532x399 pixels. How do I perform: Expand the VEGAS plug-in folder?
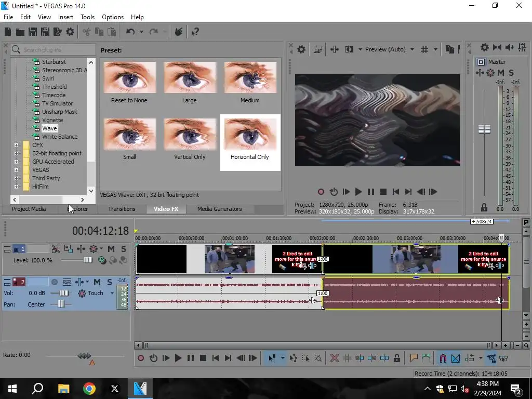16,170
